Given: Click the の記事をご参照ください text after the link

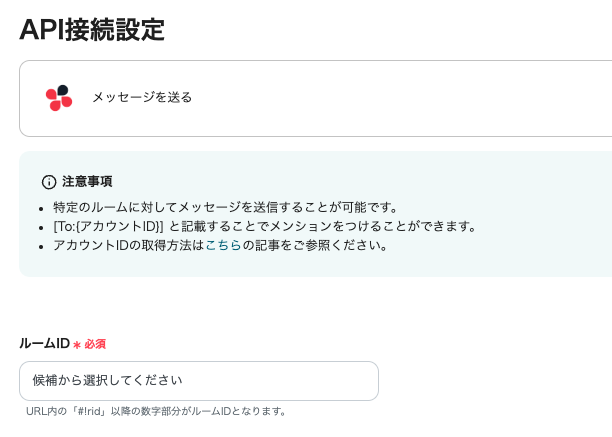Looking at the screenshot, I should click(x=315, y=245).
